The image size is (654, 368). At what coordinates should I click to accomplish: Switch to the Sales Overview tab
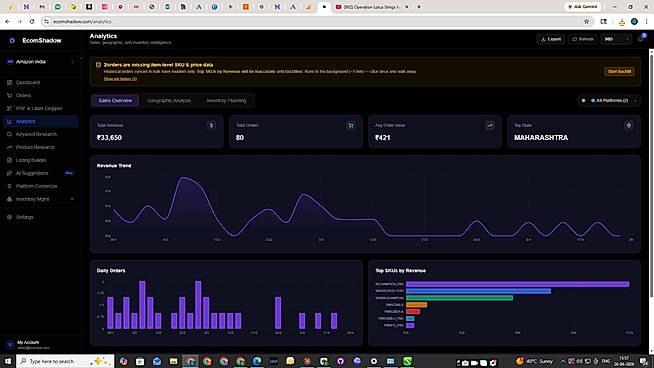[115, 101]
